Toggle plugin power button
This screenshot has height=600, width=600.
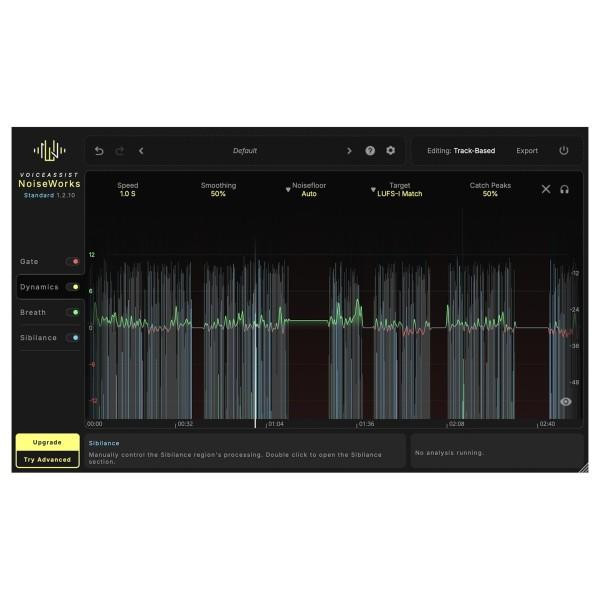[x=564, y=150]
